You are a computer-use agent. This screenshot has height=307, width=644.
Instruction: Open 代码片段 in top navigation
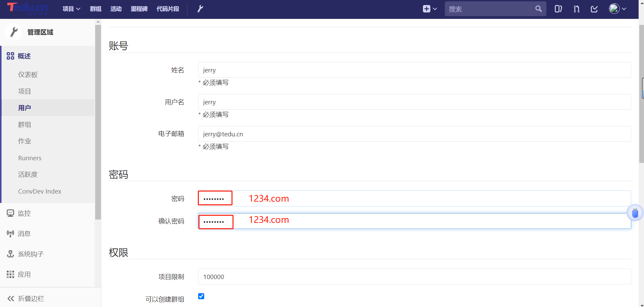[x=168, y=9]
